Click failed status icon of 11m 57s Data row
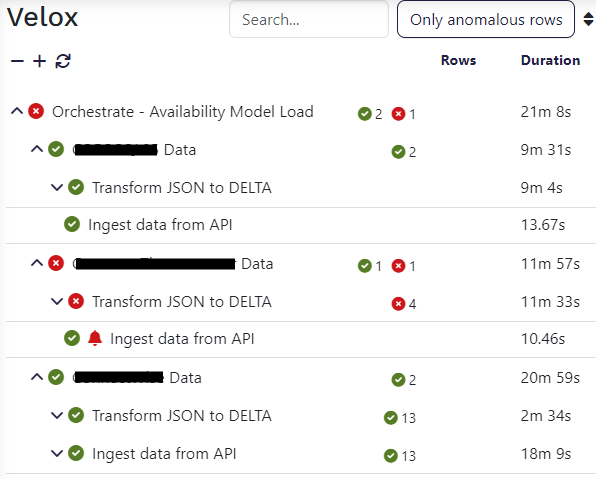596x479 pixels. click(56, 263)
